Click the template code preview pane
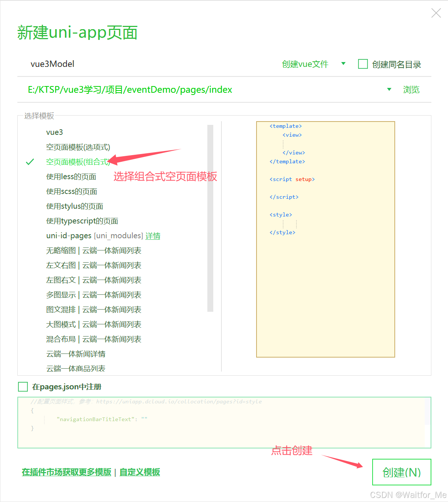The image size is (448, 502). 325,239
